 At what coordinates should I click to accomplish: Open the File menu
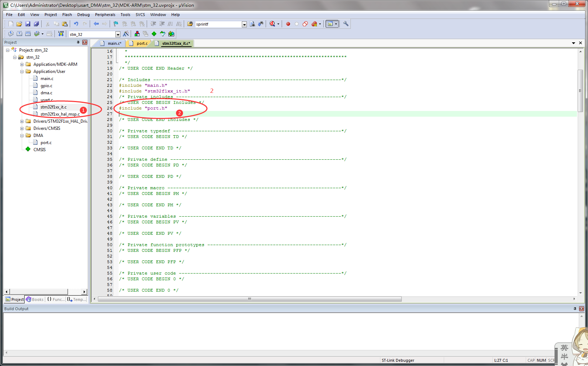point(9,15)
